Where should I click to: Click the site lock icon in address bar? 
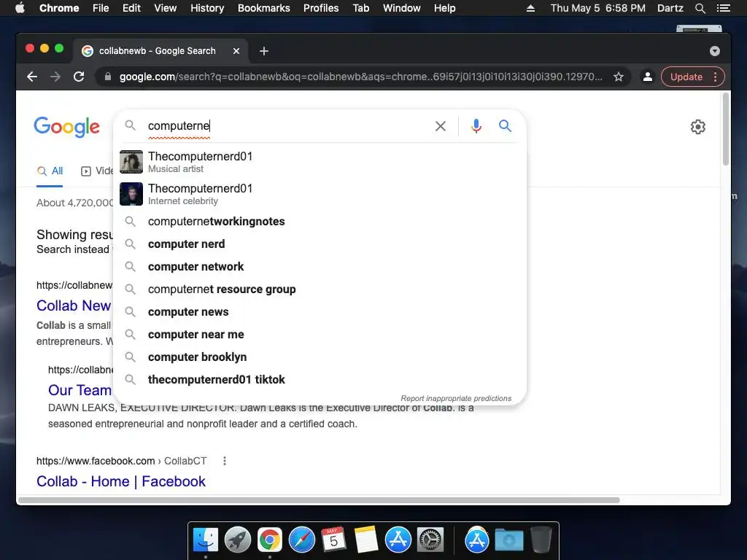tap(108, 77)
